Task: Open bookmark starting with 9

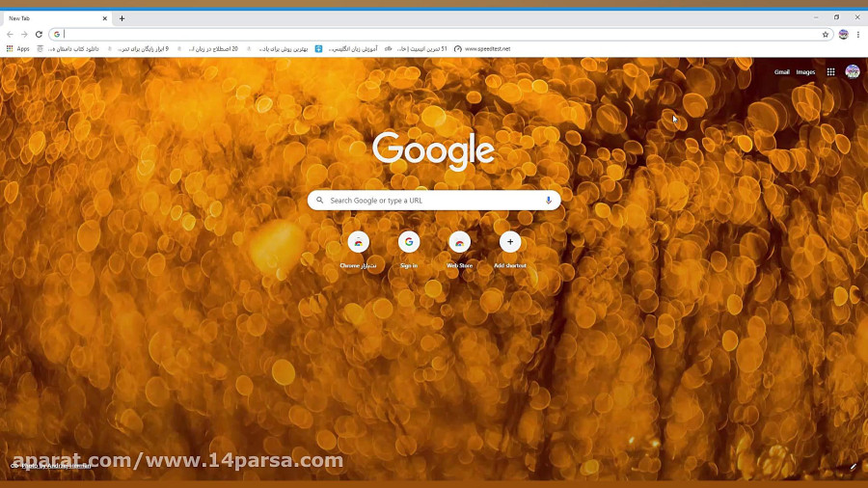Action: (138, 48)
